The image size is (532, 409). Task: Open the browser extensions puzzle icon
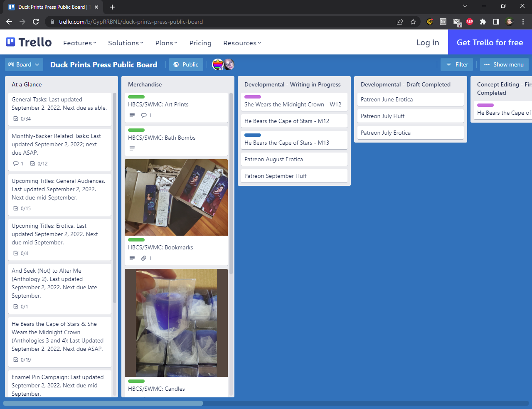483,22
